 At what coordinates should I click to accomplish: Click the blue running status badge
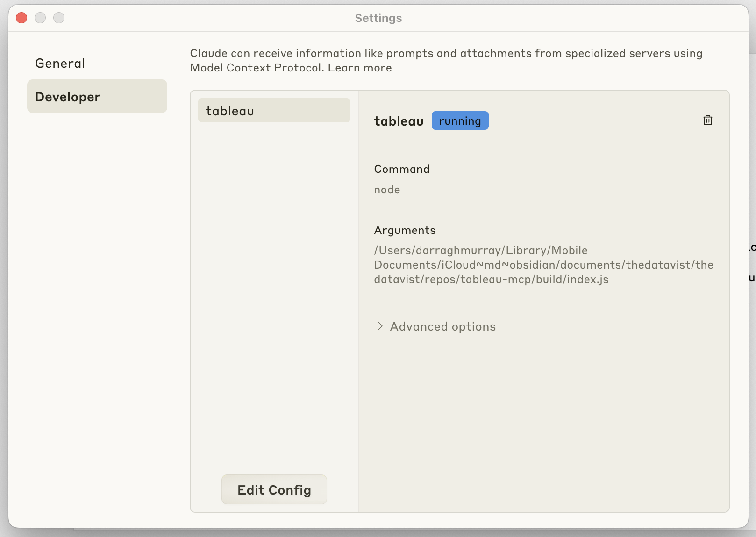point(460,121)
